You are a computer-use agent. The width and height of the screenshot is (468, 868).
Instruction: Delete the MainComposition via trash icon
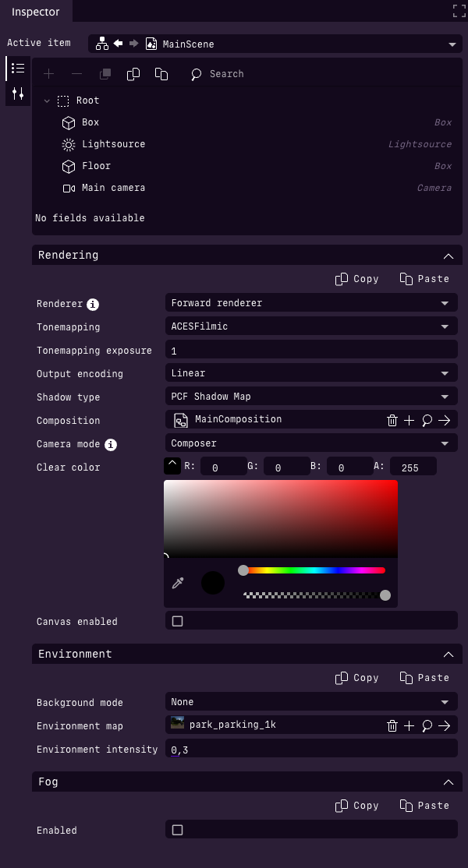click(392, 420)
